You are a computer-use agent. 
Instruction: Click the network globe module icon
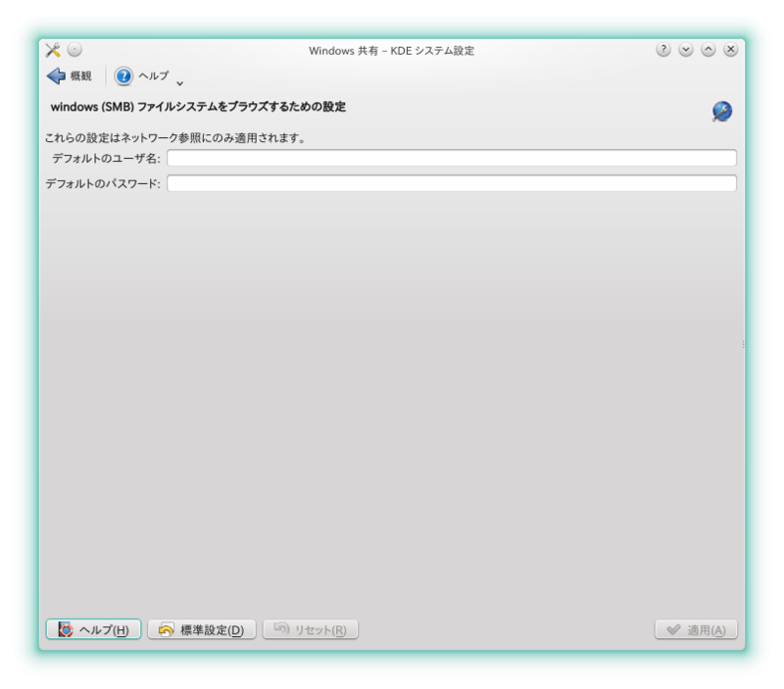click(722, 111)
